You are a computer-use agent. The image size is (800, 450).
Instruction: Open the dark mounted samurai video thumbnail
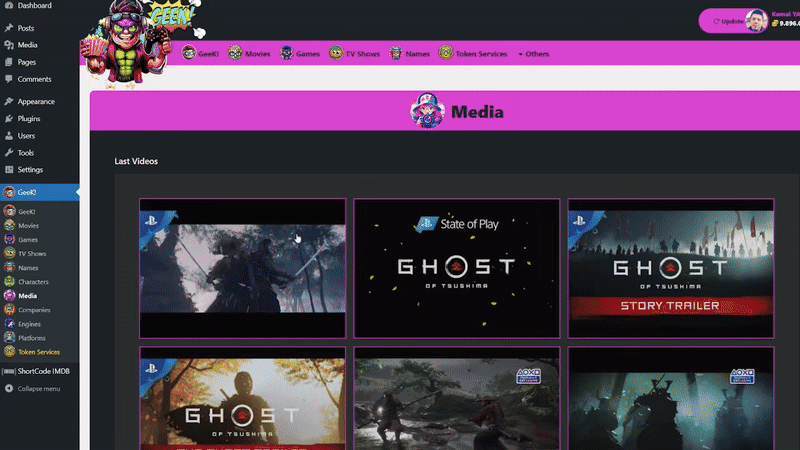[671, 398]
